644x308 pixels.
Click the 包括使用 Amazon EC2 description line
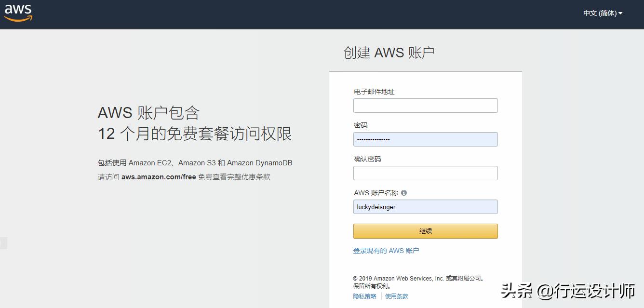pyautogui.click(x=195, y=163)
